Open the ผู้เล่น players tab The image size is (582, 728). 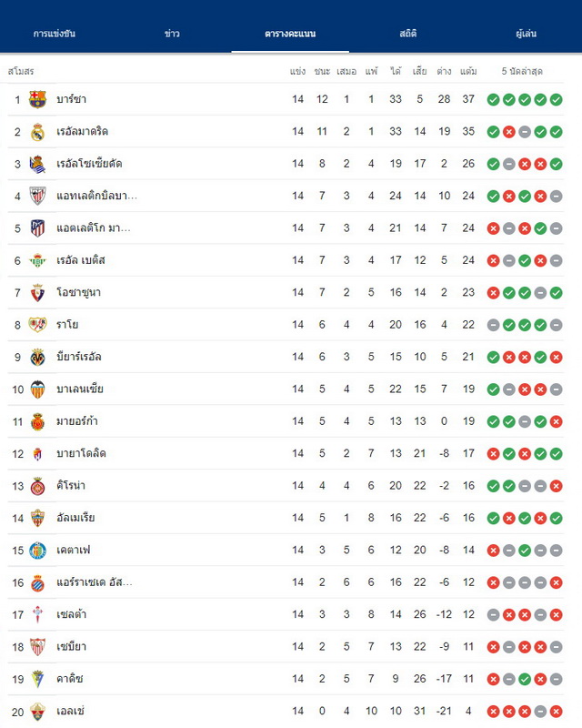pos(526,34)
